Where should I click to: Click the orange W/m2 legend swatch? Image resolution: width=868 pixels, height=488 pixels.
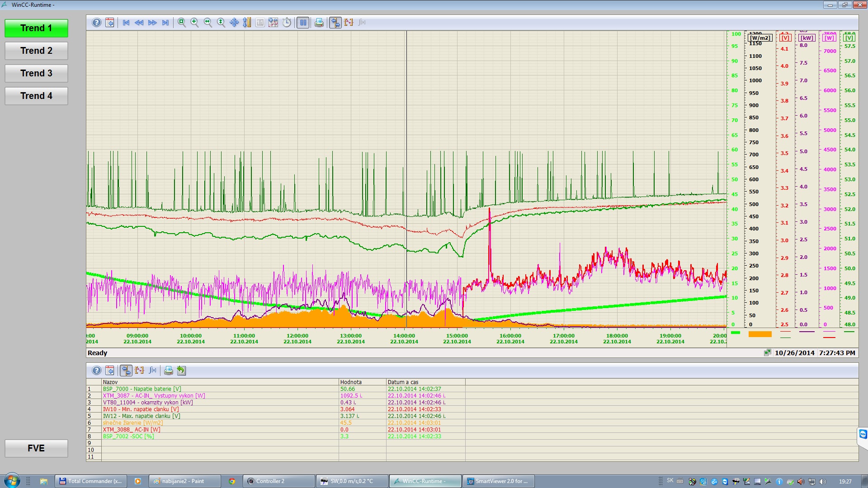[759, 334]
